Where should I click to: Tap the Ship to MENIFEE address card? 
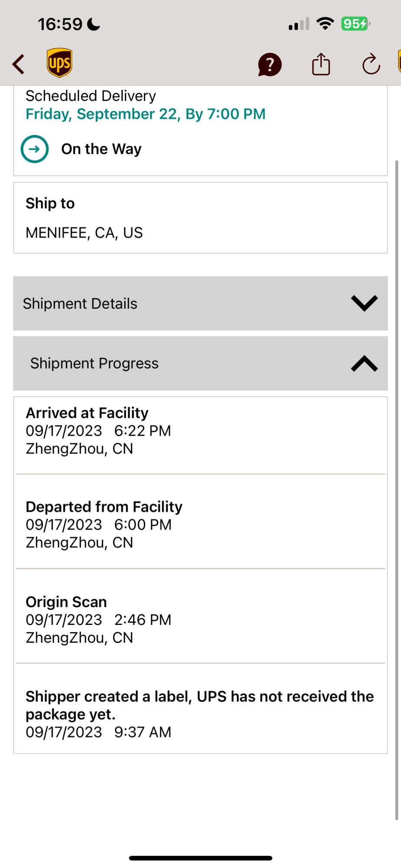(x=200, y=218)
